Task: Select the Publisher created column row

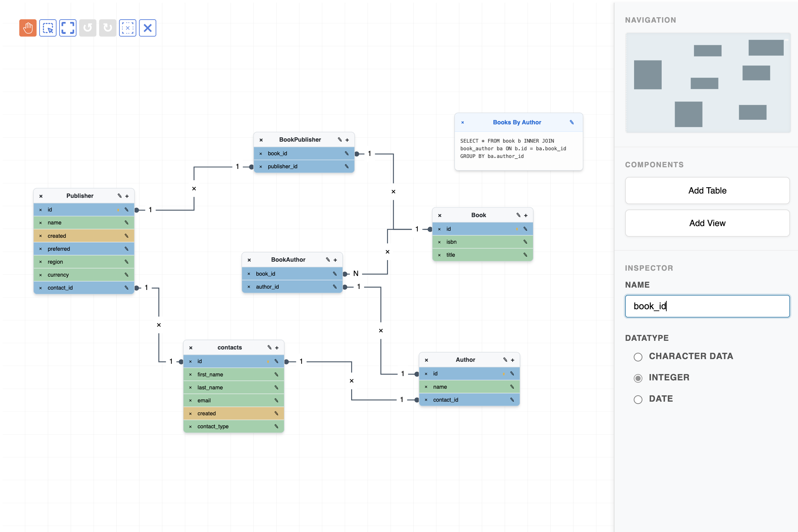Action: click(x=84, y=236)
